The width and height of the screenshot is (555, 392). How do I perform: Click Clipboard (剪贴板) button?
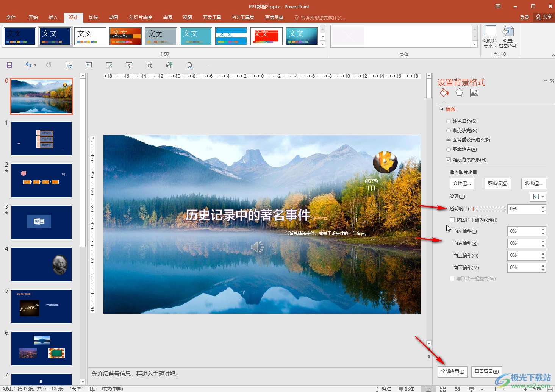(497, 183)
